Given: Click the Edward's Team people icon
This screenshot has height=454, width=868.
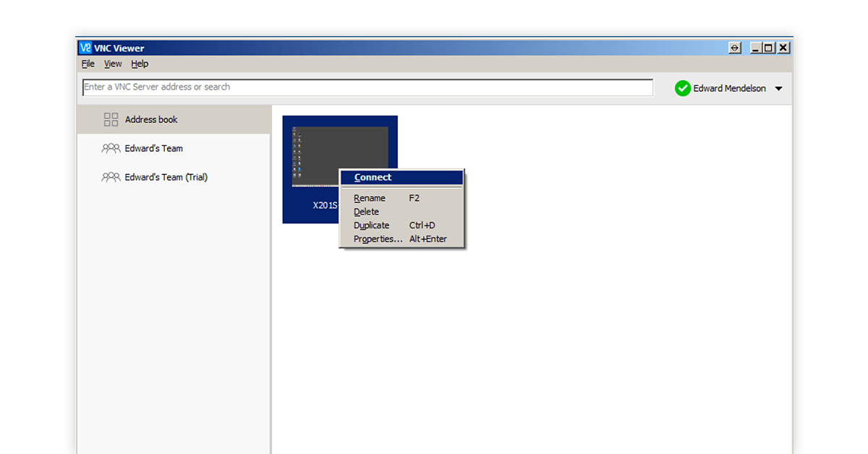Looking at the screenshot, I should point(111,148).
